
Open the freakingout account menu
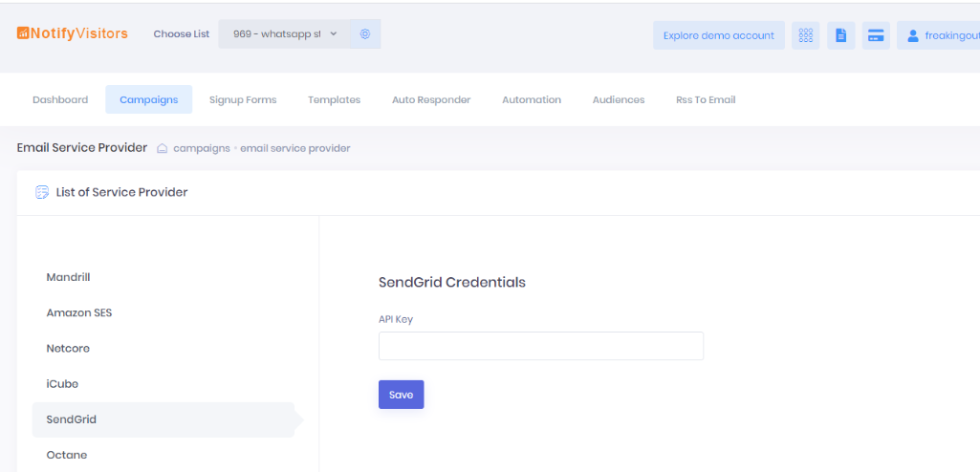[x=938, y=35]
